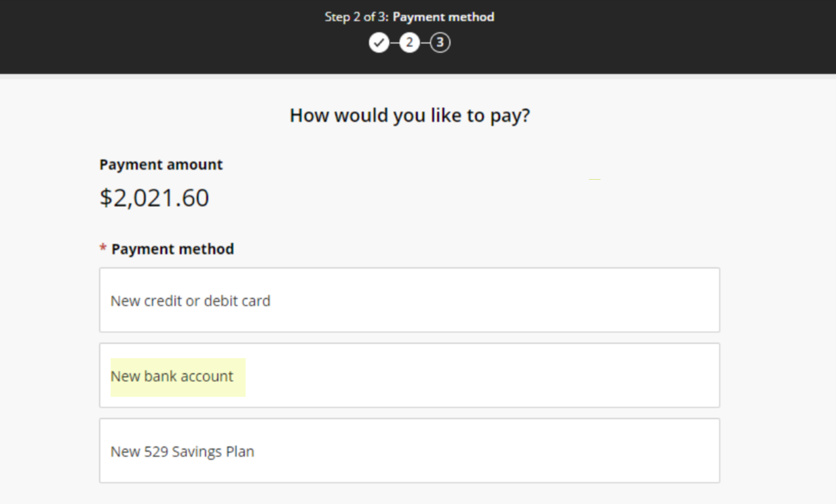Image resolution: width=836 pixels, height=504 pixels.
Task: Click connector line between steps 2 and 3
Action: point(424,43)
